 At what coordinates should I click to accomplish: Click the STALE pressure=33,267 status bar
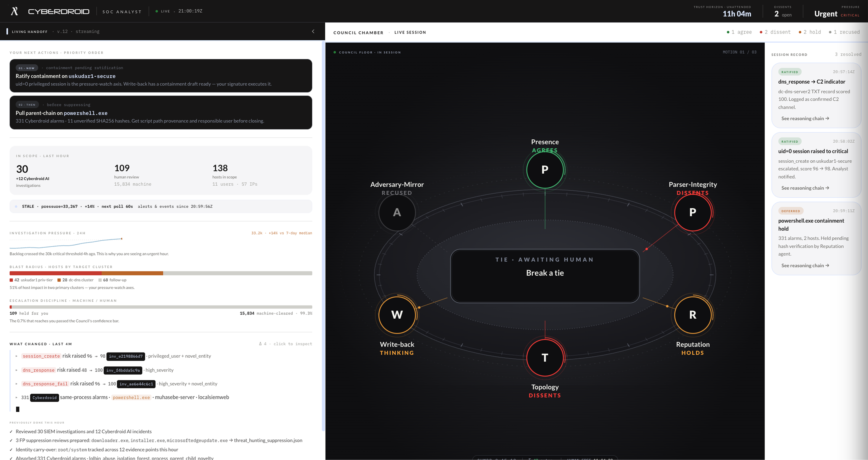coord(161,206)
